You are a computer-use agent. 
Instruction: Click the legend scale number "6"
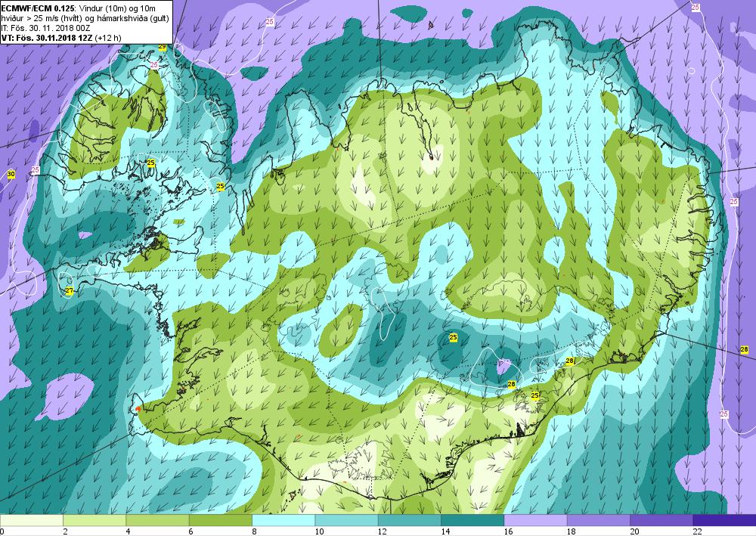pyautogui.click(x=191, y=531)
